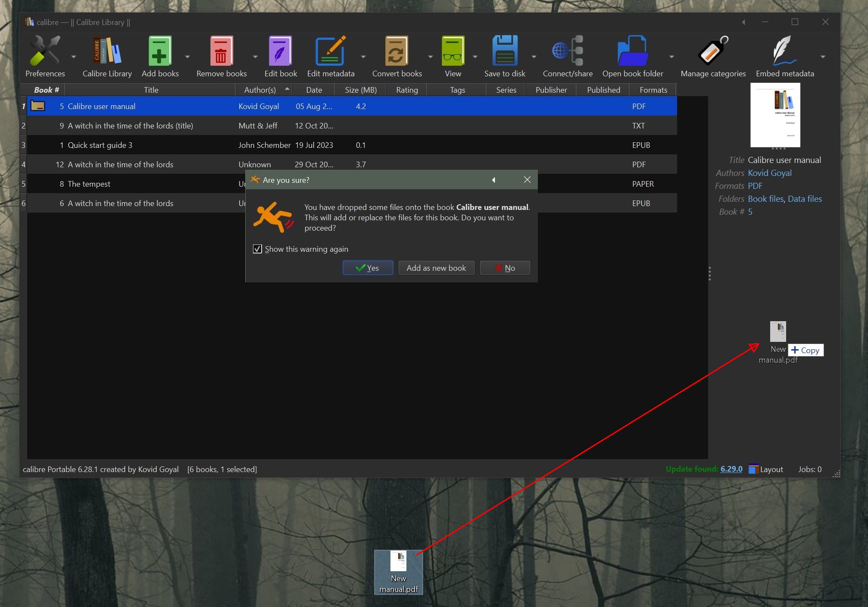Sort by the Series column header
The image size is (868, 607).
[x=506, y=90]
